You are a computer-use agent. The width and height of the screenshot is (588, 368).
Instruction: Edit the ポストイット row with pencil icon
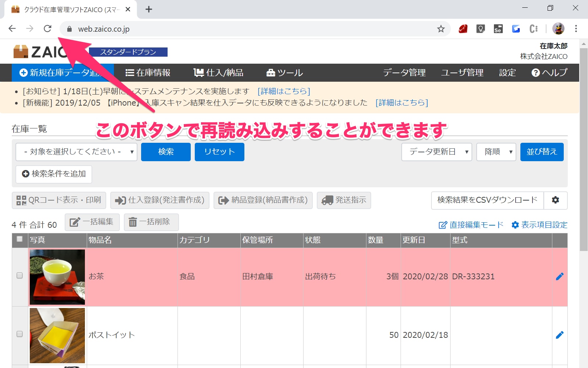pyautogui.click(x=560, y=335)
